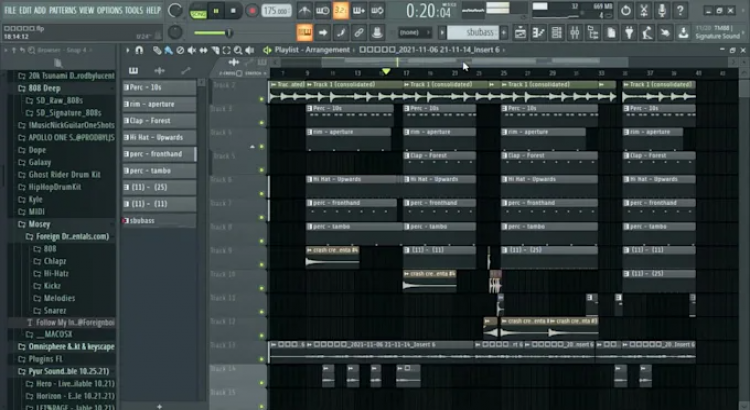The width and height of the screenshot is (750, 410).
Task: Toggle the 3-2-1 countdown before recording
Action: (x=341, y=10)
